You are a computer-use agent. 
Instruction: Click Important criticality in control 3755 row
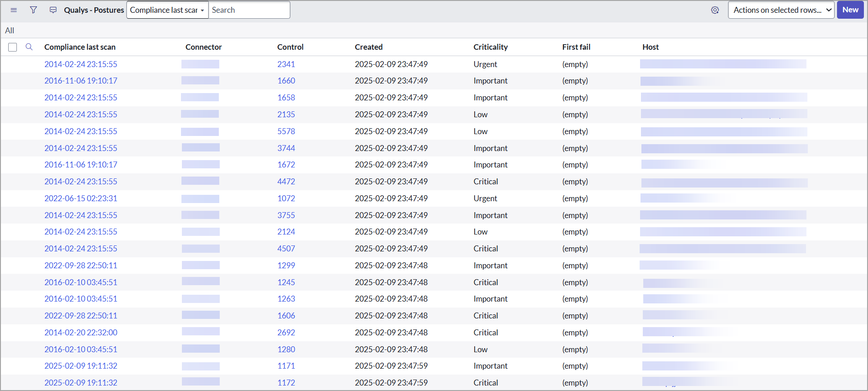point(491,215)
